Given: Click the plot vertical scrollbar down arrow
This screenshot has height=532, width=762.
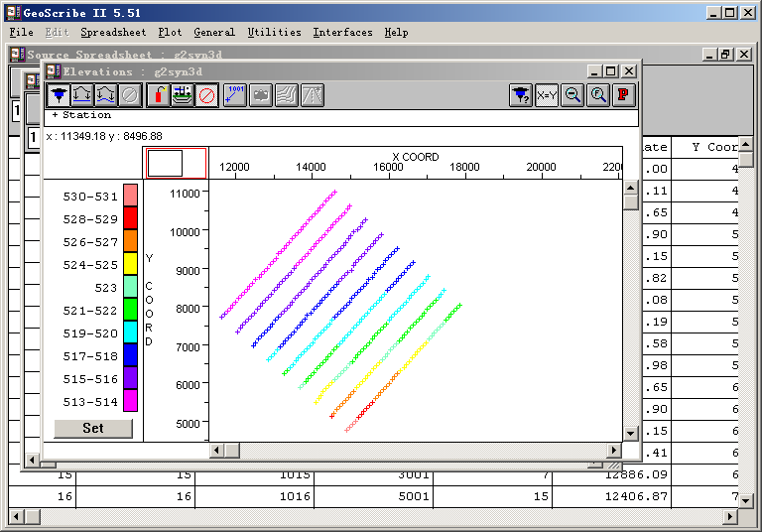Looking at the screenshot, I should [x=630, y=433].
